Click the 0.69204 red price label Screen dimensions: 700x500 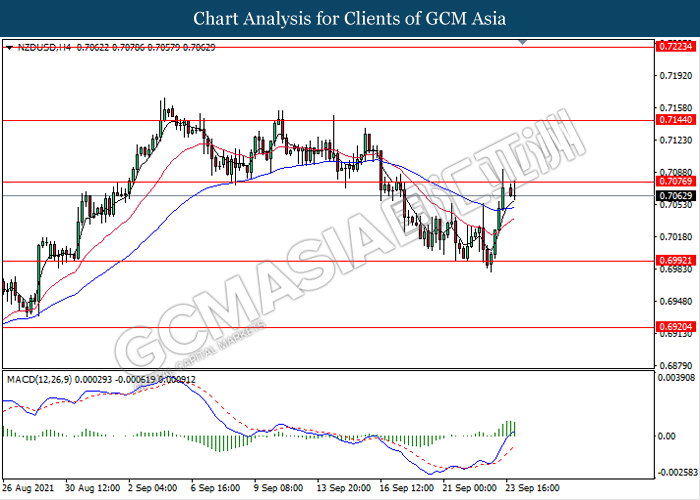click(675, 327)
